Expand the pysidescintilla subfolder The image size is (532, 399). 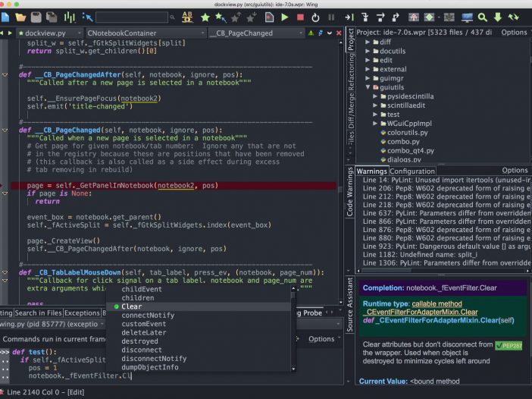click(375, 96)
